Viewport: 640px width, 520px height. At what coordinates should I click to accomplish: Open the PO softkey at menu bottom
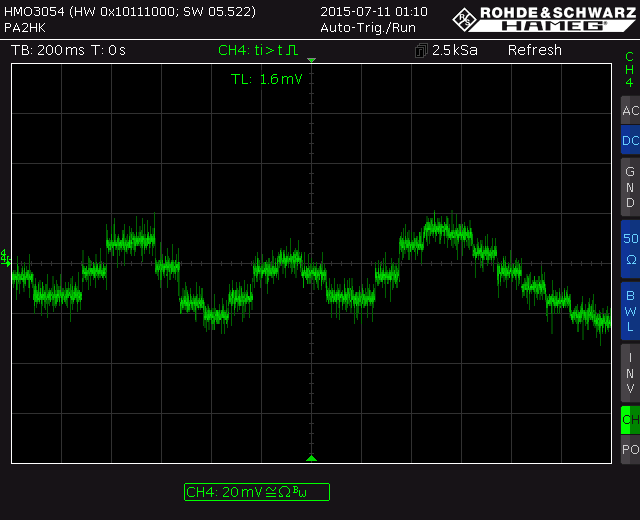click(x=630, y=450)
